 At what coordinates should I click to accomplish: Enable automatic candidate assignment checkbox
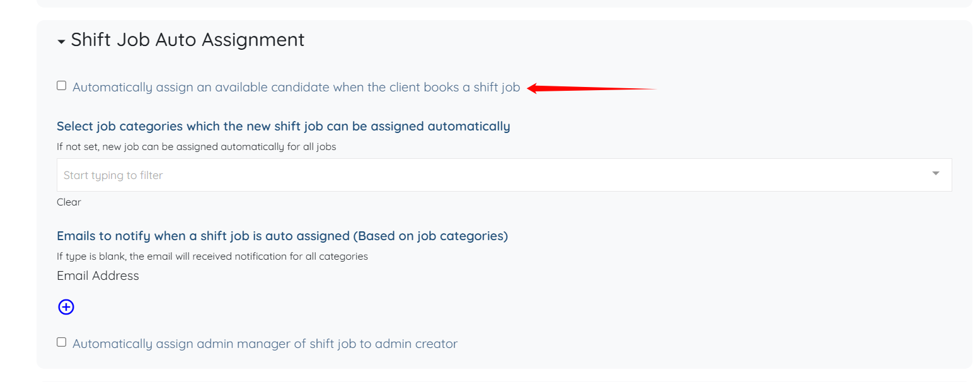pyautogui.click(x=61, y=86)
